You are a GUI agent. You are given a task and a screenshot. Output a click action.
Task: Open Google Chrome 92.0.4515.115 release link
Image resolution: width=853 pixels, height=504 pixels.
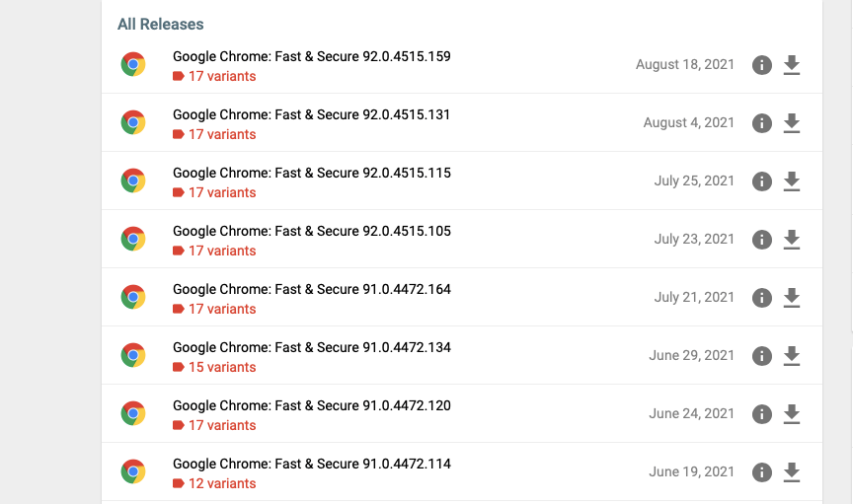tap(312, 173)
